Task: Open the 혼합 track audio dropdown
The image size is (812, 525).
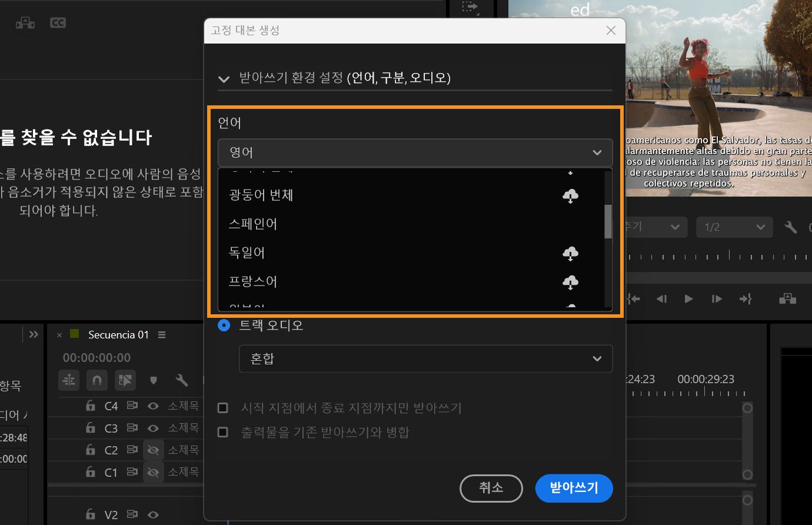Action: pyautogui.click(x=425, y=358)
